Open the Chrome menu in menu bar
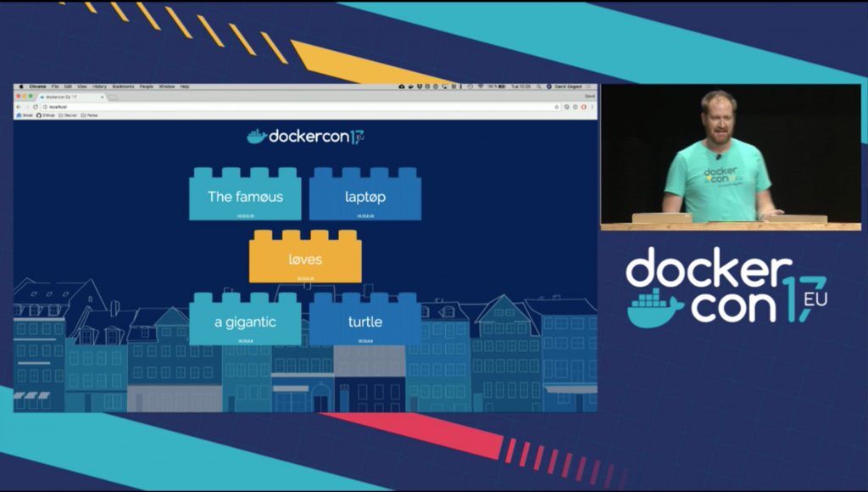 [37, 87]
